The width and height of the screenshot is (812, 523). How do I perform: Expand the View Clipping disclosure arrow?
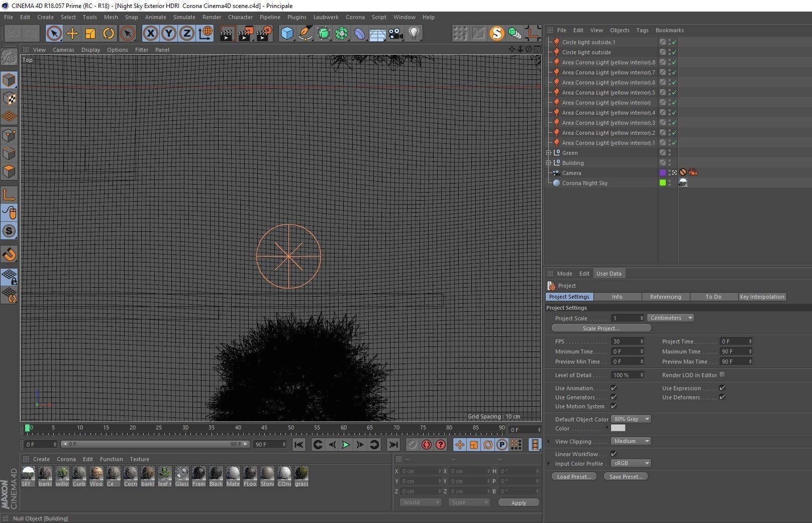coord(549,442)
